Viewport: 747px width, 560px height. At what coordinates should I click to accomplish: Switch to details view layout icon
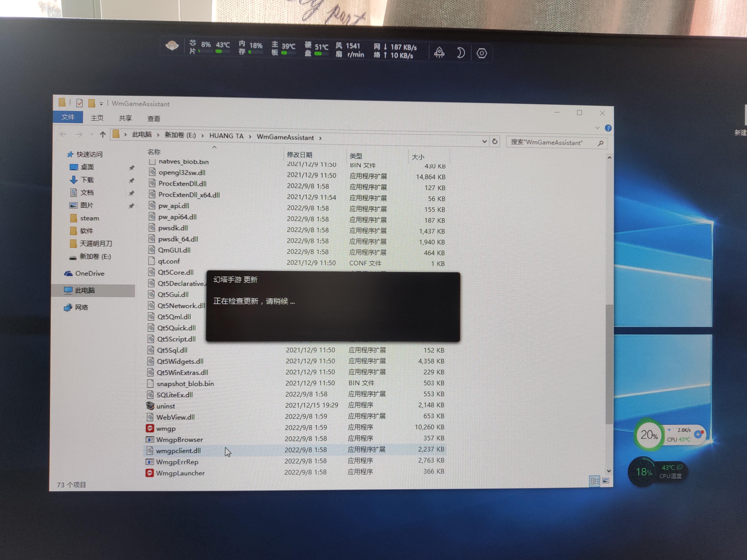point(594,481)
